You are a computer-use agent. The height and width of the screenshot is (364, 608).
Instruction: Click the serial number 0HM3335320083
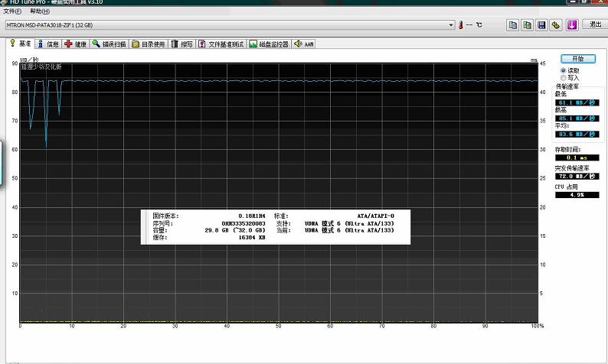coord(244,223)
